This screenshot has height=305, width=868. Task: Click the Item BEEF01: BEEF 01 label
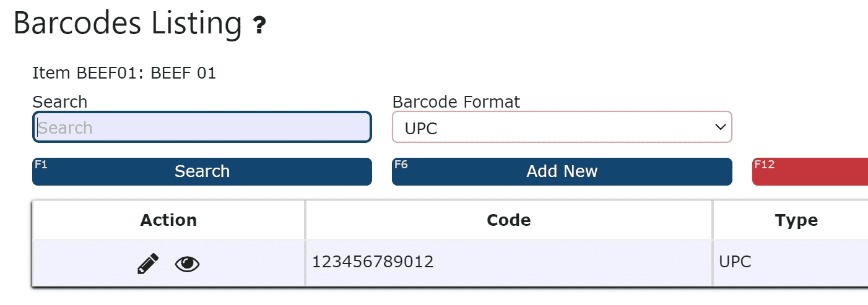124,73
